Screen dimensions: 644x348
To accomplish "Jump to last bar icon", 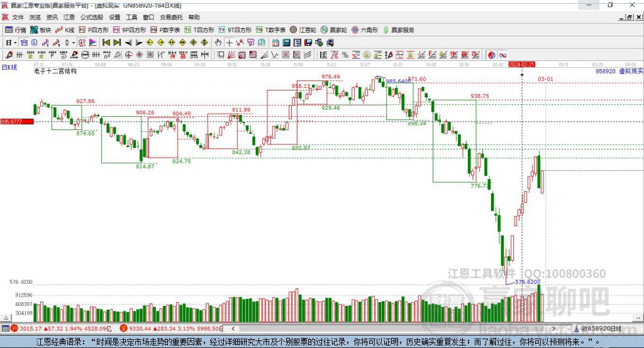I will 117,43.
